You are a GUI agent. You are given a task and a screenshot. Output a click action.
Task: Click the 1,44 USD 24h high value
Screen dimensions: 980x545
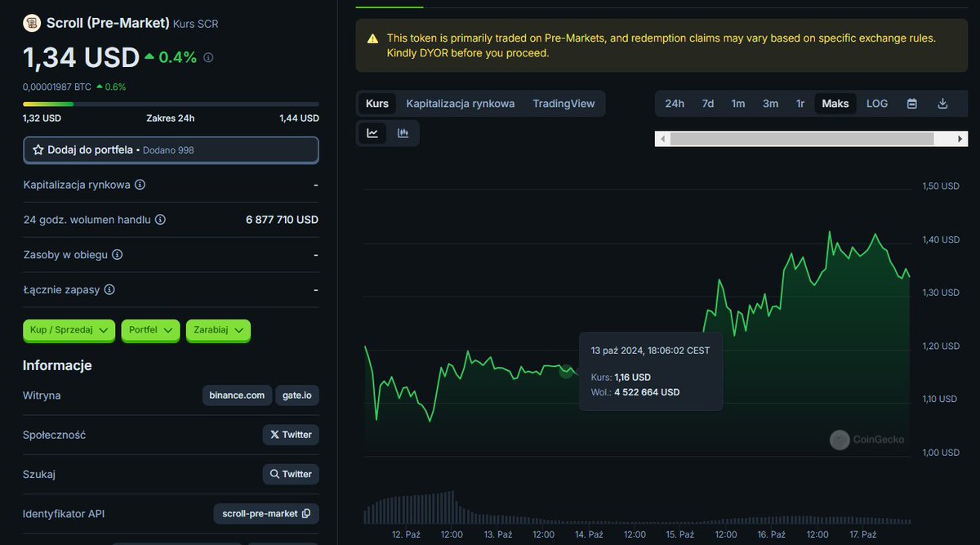[x=299, y=118]
